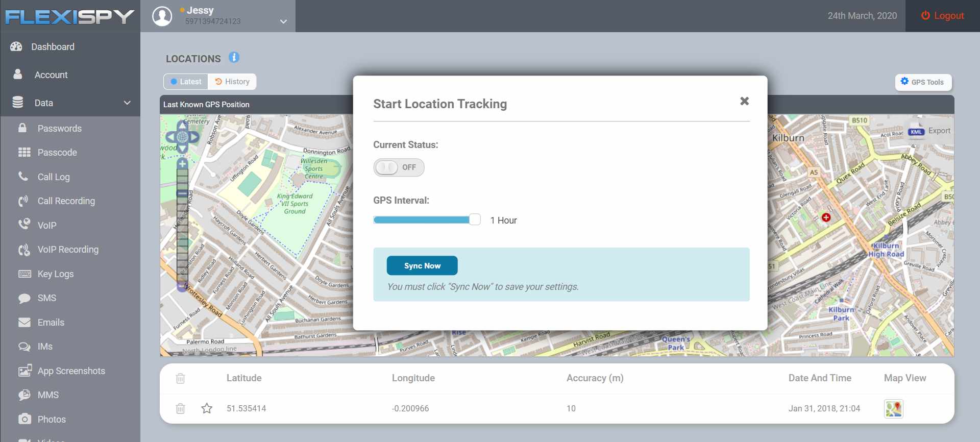Click the latitude value 51.535414
The image size is (980, 442).
point(247,408)
